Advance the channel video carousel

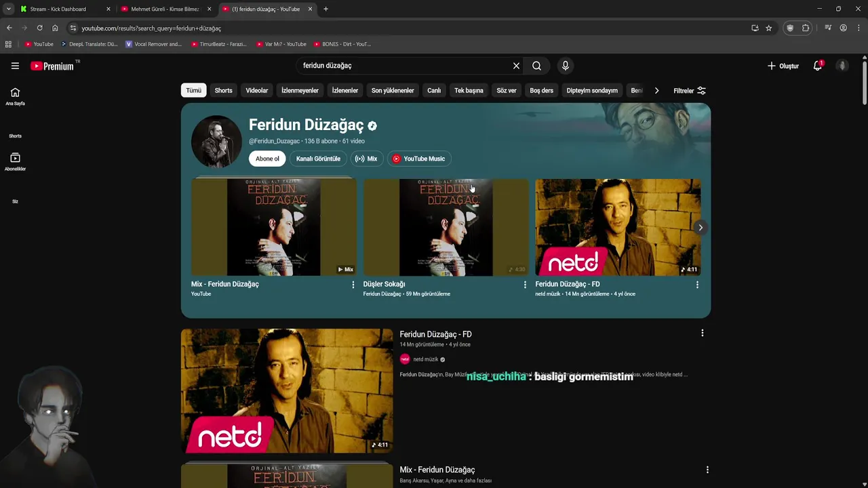[x=701, y=227]
